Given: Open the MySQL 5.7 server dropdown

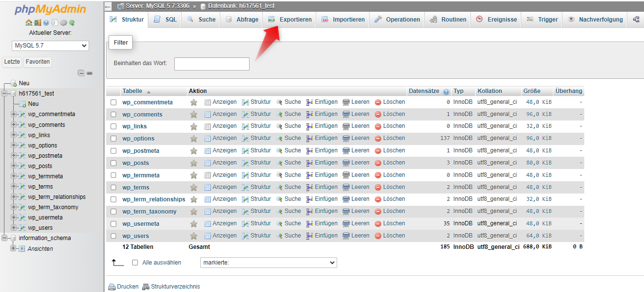Looking at the screenshot, I should [50, 46].
